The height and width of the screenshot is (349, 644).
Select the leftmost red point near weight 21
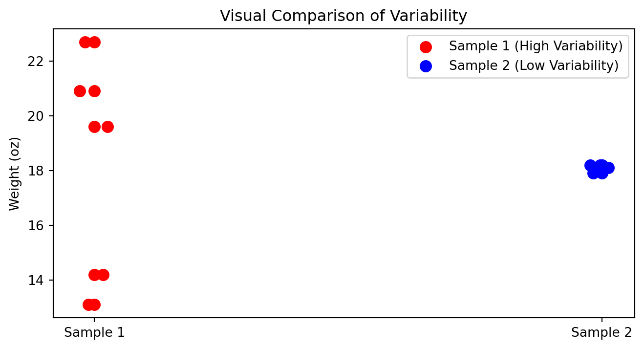pyautogui.click(x=80, y=91)
